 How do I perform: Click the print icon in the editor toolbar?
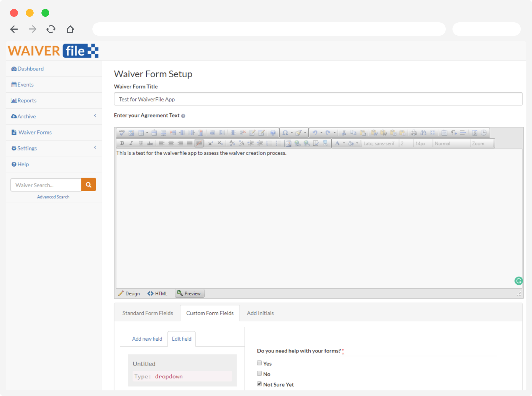coord(414,133)
